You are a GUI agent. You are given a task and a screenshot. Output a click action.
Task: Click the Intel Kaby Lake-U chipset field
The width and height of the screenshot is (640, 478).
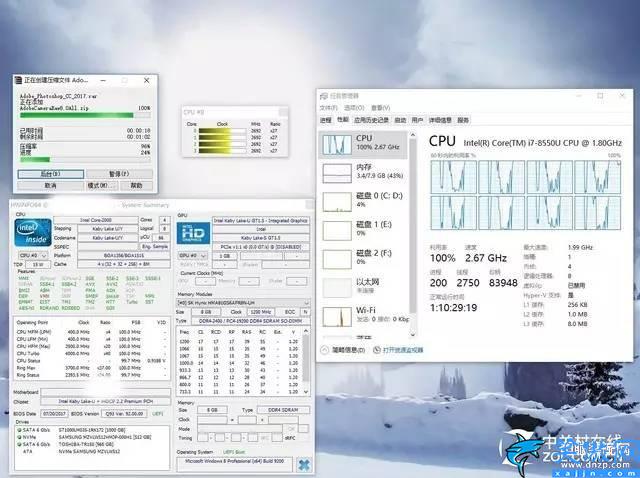[105, 402]
